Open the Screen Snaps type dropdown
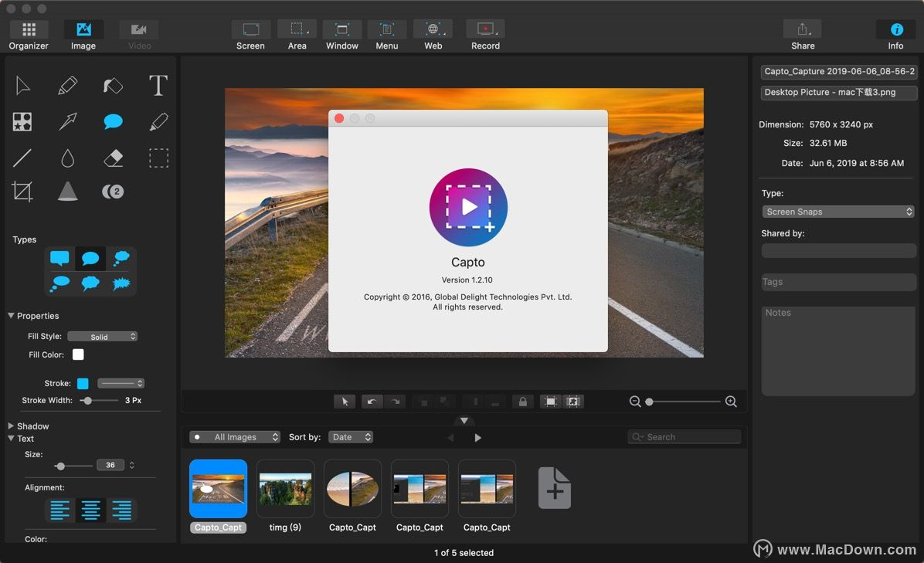 (x=838, y=212)
